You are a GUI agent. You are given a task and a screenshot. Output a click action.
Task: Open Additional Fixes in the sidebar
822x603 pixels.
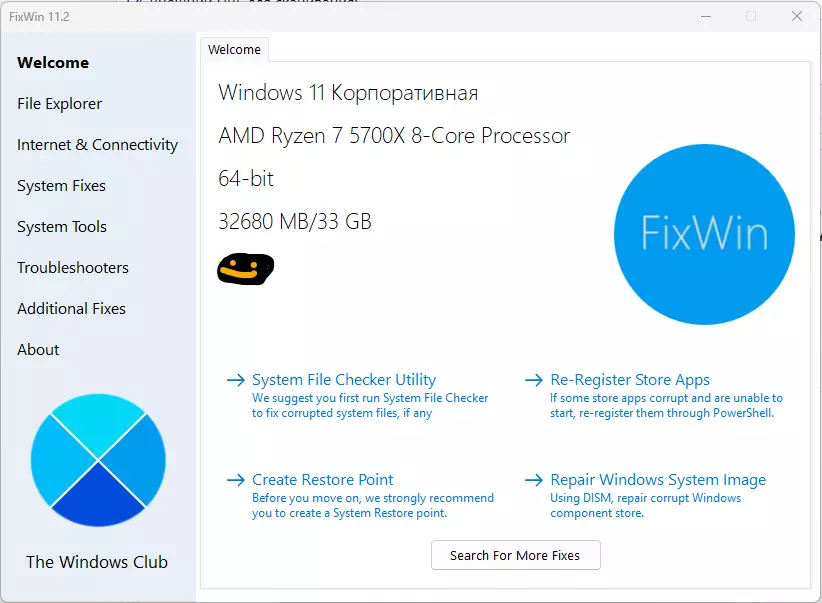71,309
